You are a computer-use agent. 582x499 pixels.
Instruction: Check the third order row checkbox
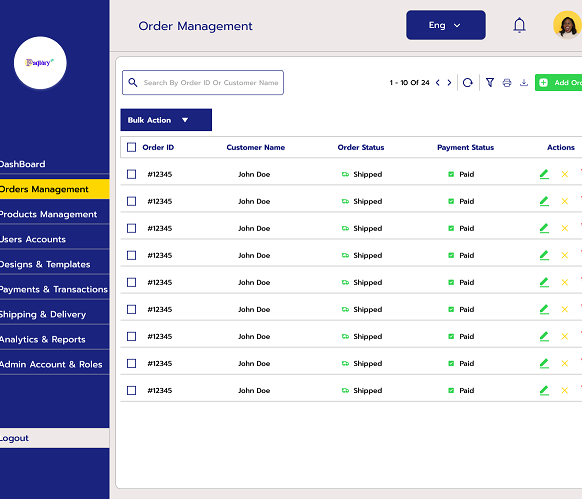coord(131,228)
